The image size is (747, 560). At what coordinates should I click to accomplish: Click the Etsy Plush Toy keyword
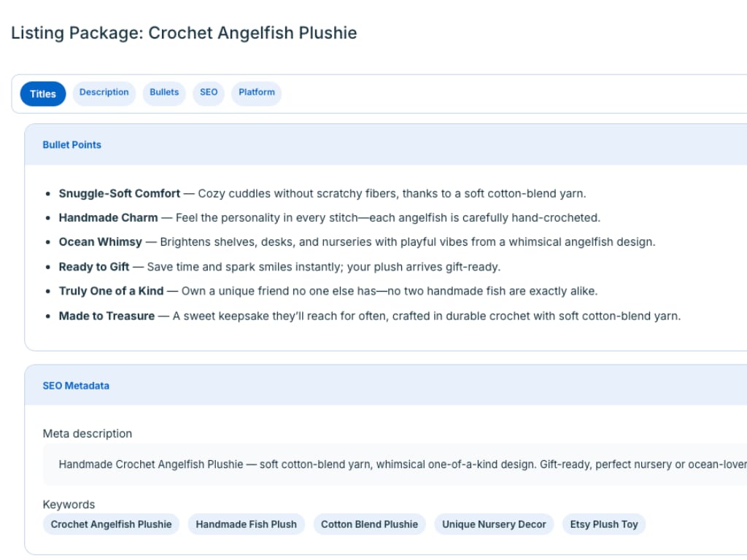603,524
